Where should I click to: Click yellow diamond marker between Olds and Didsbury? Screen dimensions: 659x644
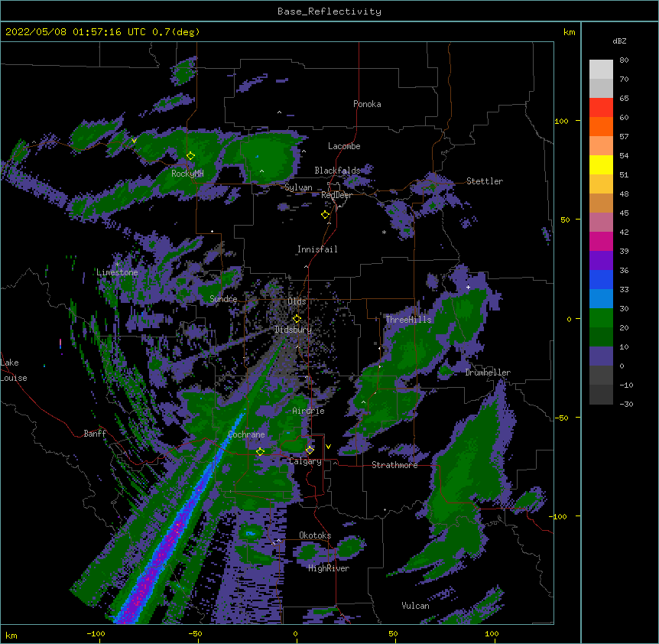click(x=297, y=318)
